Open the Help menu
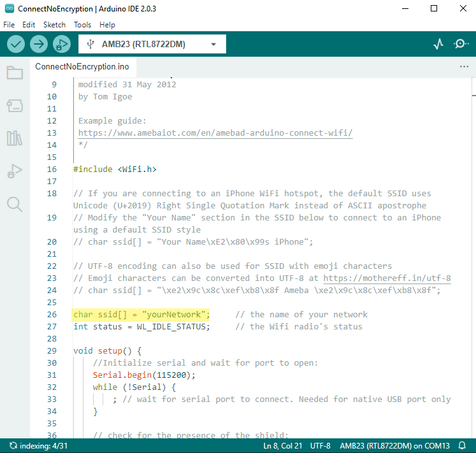Viewport: 476px width, 453px height. 107,25
